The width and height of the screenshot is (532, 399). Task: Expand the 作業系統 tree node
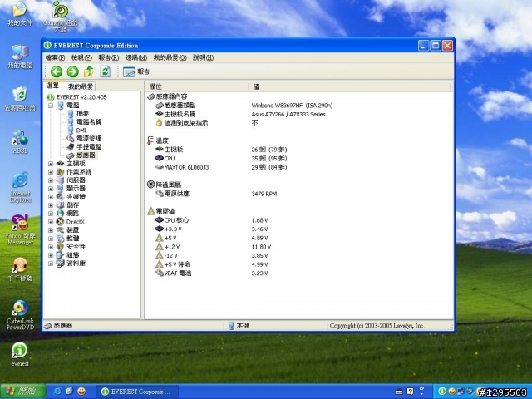(51, 172)
